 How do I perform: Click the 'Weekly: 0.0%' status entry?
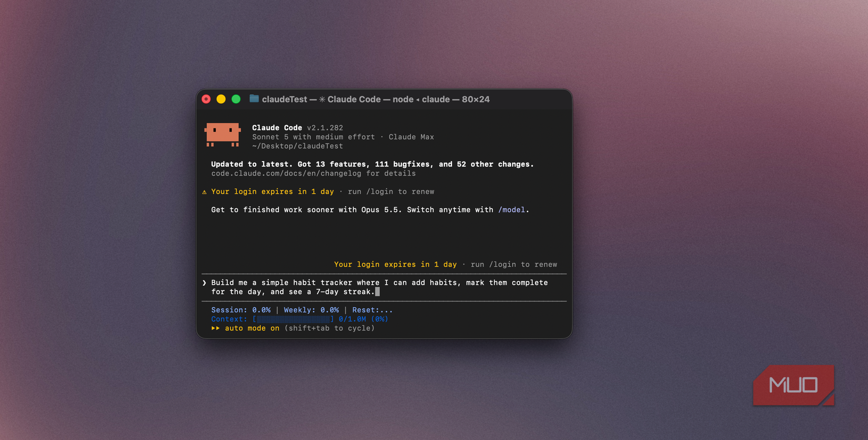pos(311,311)
